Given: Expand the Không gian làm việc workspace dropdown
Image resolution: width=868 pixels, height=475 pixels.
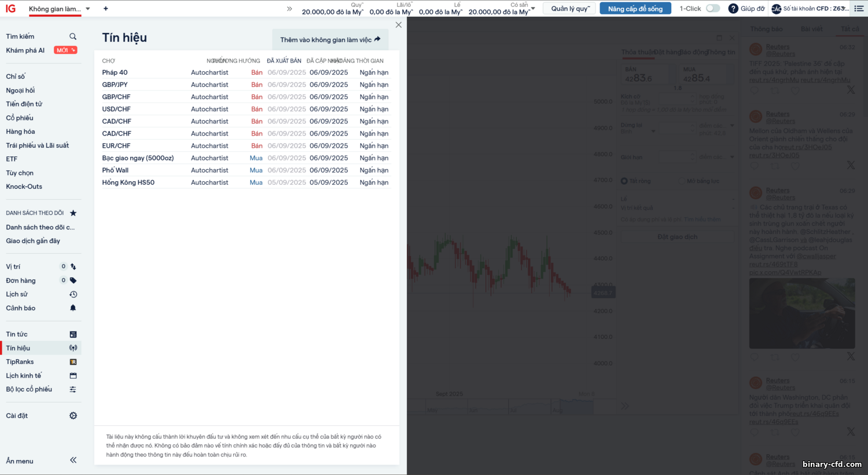Looking at the screenshot, I should pos(88,9).
